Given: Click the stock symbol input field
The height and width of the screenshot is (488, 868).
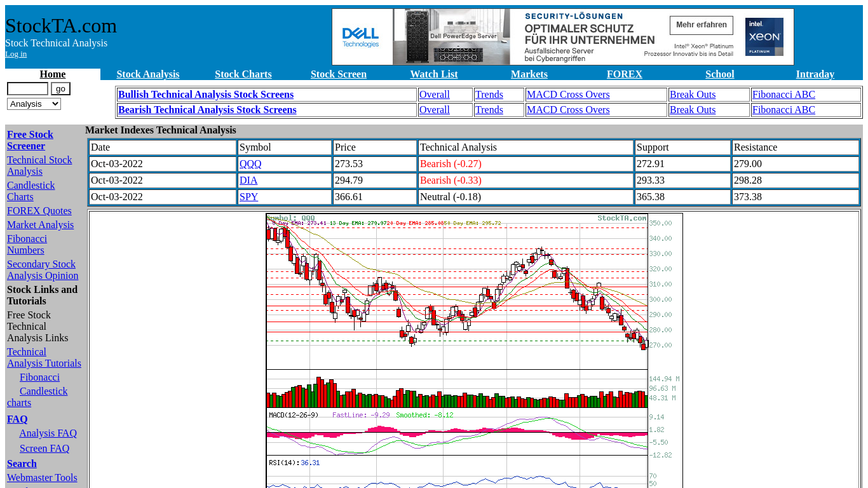Looking at the screenshot, I should (x=27, y=89).
